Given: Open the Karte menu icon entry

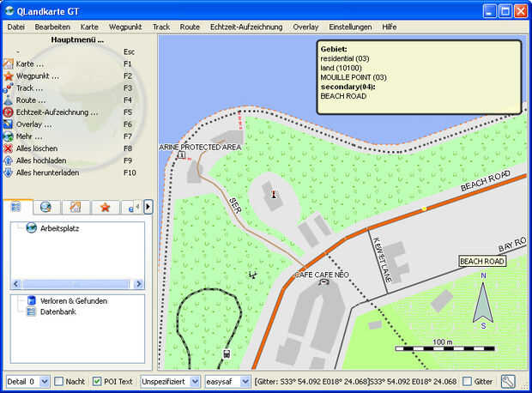Looking at the screenshot, I should click(x=8, y=63).
